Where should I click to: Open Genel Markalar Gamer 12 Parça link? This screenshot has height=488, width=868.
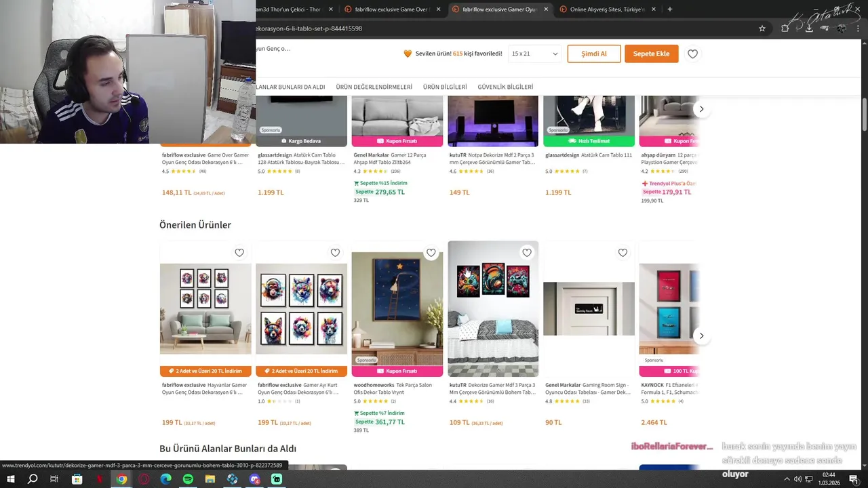click(x=391, y=158)
